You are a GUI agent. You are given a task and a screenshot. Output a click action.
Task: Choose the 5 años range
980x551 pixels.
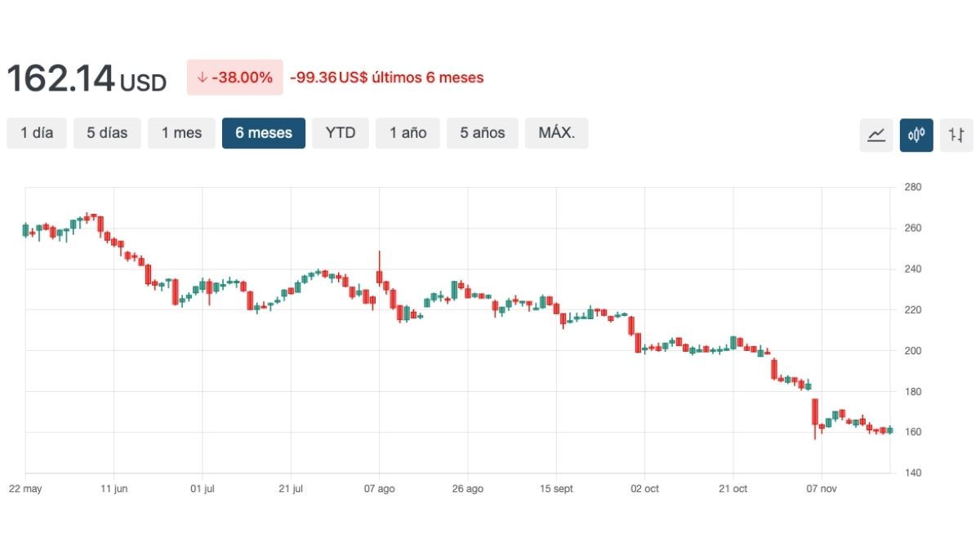point(482,133)
